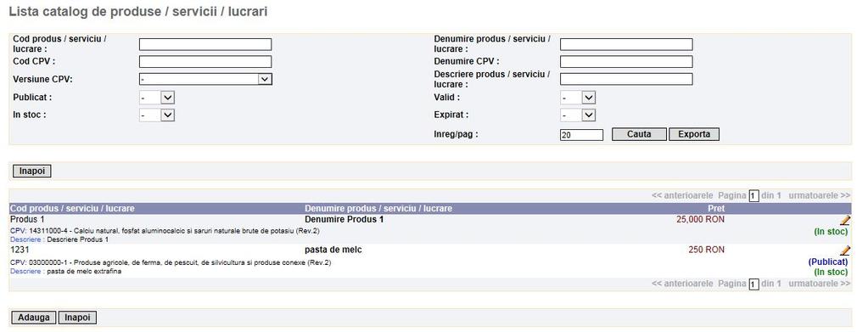Screen dimensions: 868x332
Task: Focus the Denumire produs / serviciu / lucrare input
Action: (x=626, y=44)
